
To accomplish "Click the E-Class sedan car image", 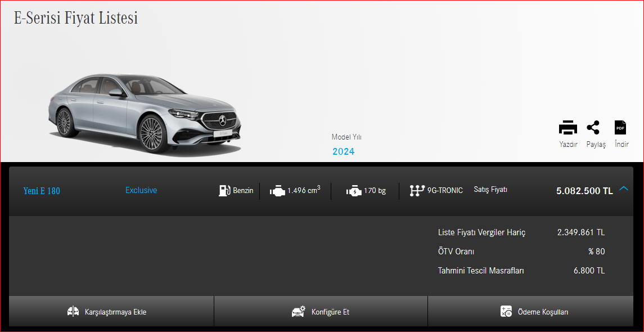I will 145,114.
